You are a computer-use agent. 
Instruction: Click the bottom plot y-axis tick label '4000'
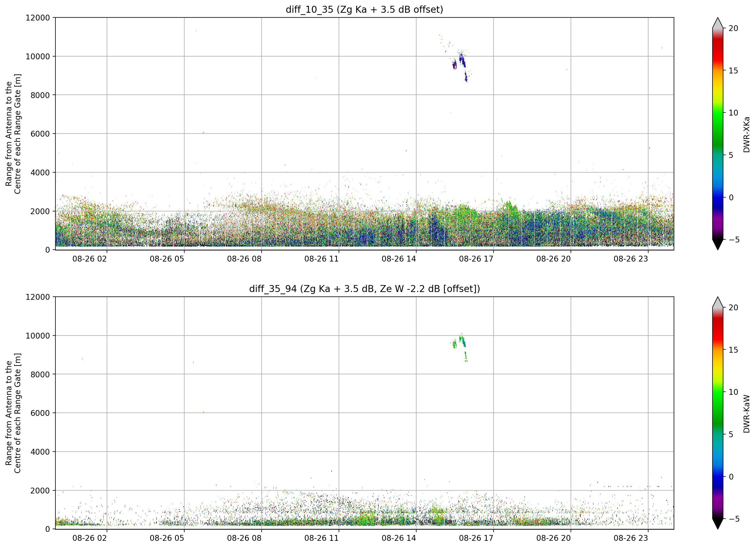(40, 452)
